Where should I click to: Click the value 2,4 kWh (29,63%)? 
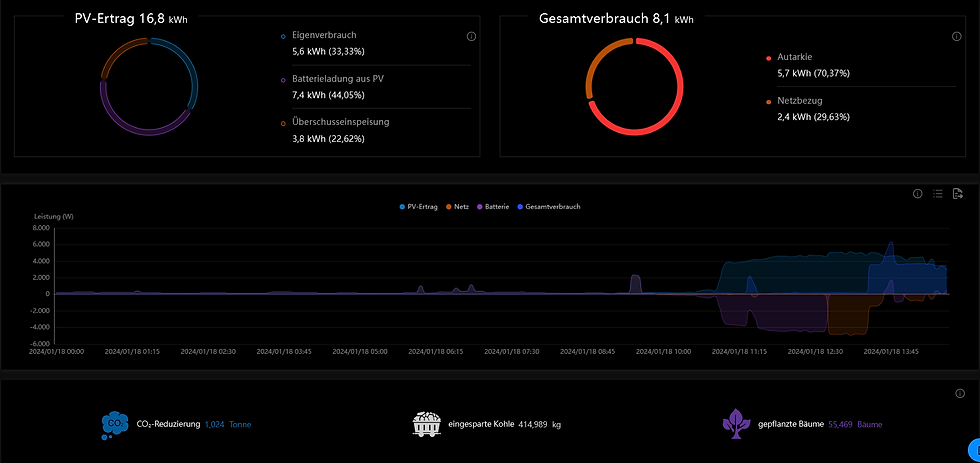pyautogui.click(x=813, y=117)
